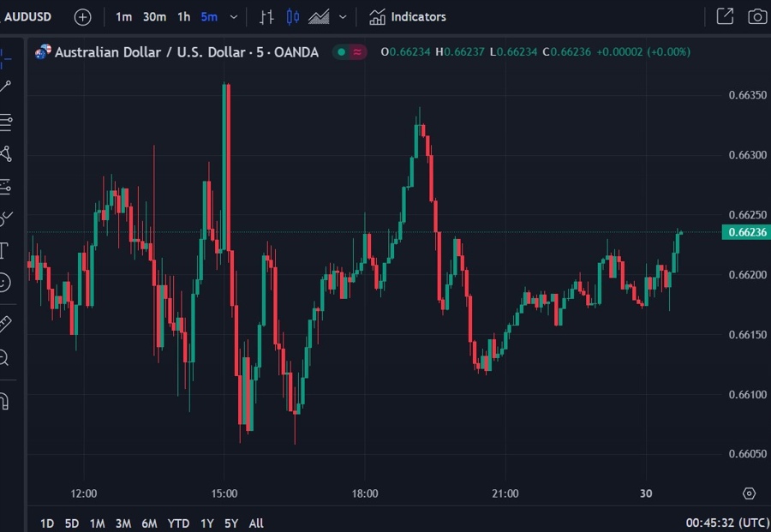Image resolution: width=771 pixels, height=532 pixels.
Task: Add a symbol using the plus icon
Action: point(82,16)
